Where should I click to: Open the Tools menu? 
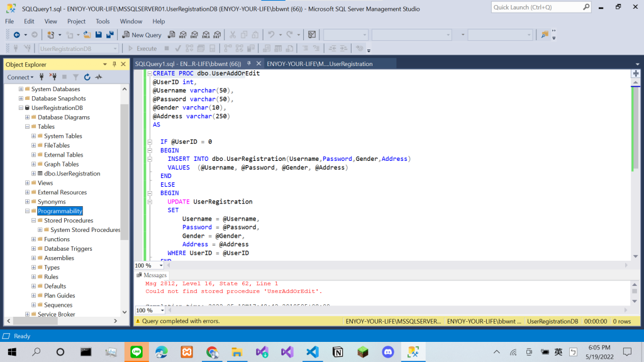tap(103, 21)
